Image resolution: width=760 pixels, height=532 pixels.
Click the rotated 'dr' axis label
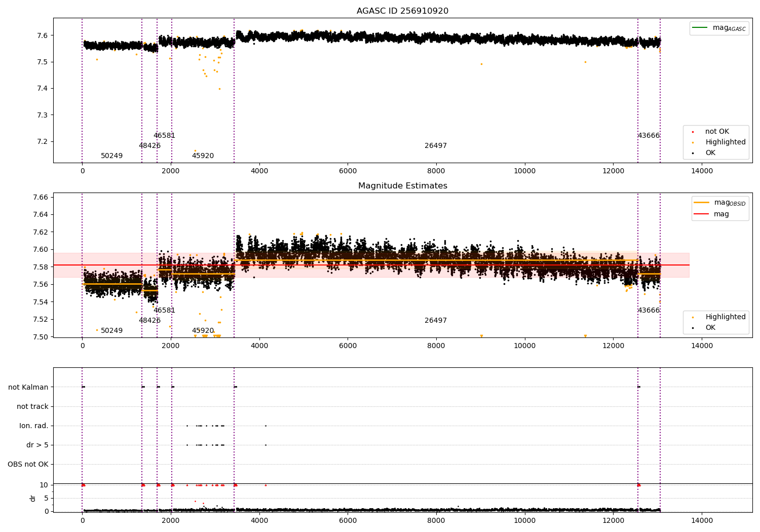(x=33, y=498)
